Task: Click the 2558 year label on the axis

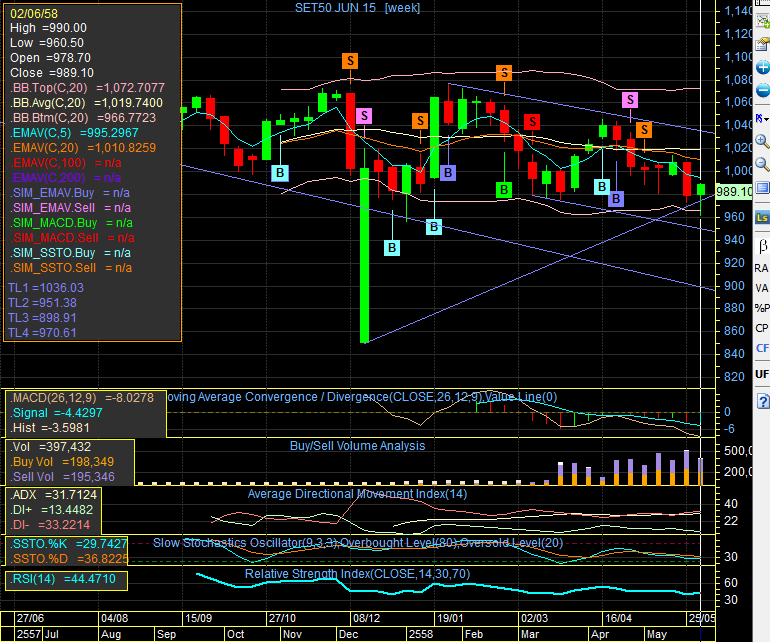Action: point(421,634)
